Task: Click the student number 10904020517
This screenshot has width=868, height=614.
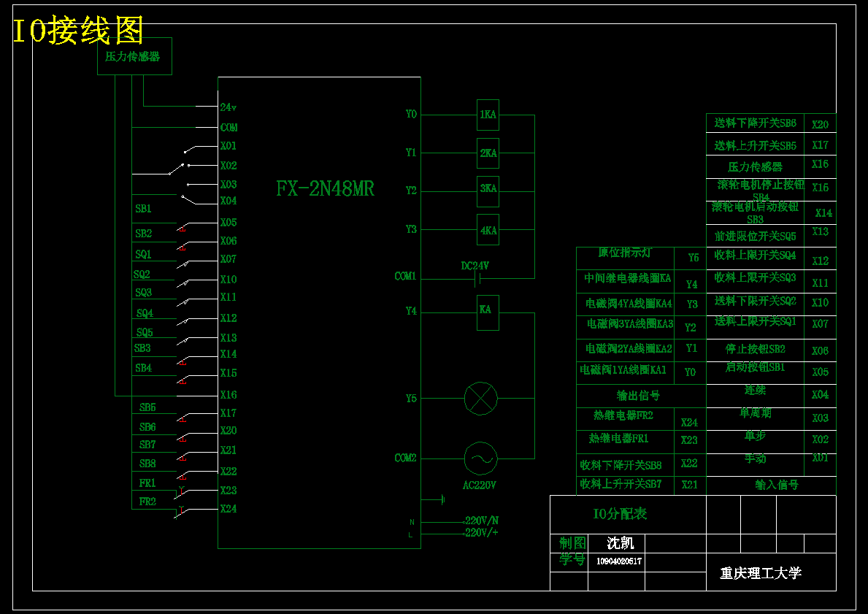Action: [x=619, y=561]
